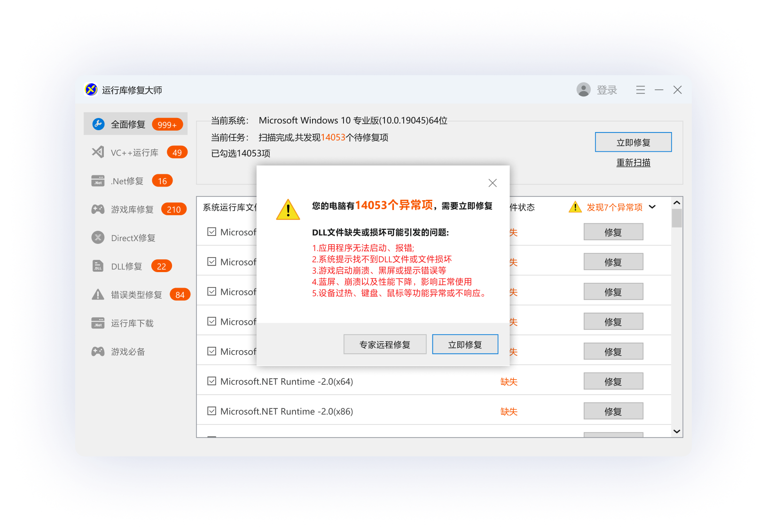
Task: Open 游戏库修复 via gamepad icon
Action: click(98, 209)
